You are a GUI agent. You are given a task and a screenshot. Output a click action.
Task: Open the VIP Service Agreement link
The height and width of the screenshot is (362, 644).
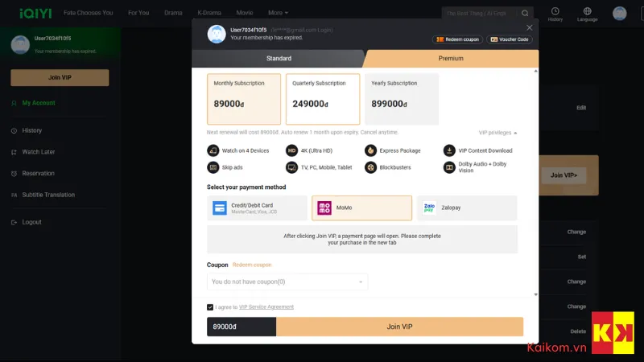(x=266, y=307)
